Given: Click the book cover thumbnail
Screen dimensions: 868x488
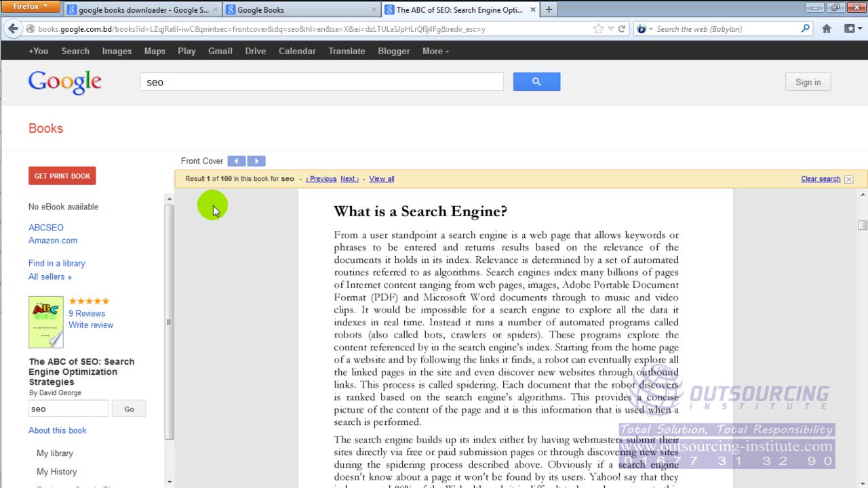Looking at the screenshot, I should tap(46, 322).
